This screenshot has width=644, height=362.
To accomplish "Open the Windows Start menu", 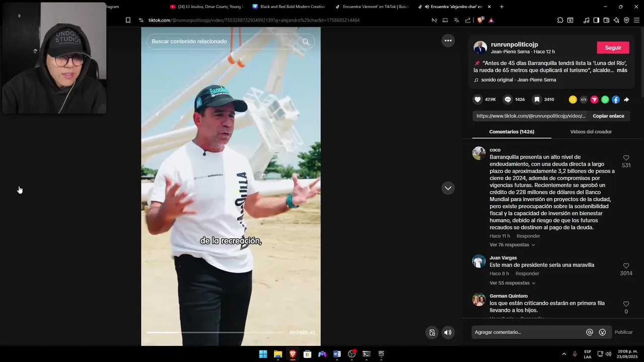I will pos(263,354).
